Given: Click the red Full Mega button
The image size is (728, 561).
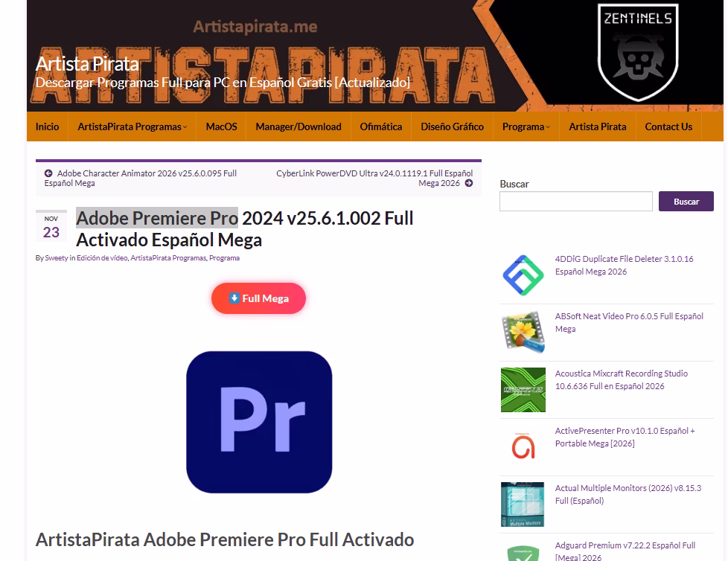Looking at the screenshot, I should click(x=258, y=298).
